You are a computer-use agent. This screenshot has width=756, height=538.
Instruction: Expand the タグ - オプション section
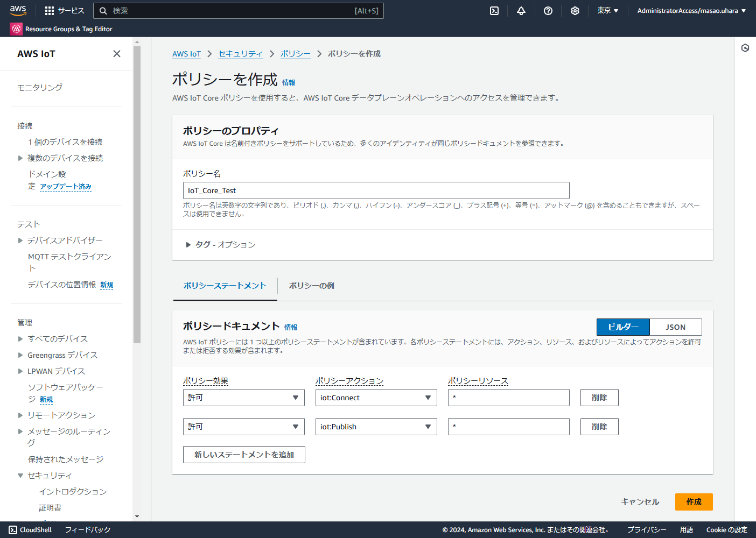point(220,245)
